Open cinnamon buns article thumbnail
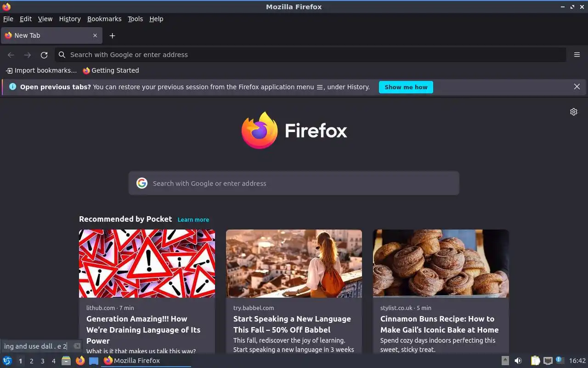 coord(441,264)
